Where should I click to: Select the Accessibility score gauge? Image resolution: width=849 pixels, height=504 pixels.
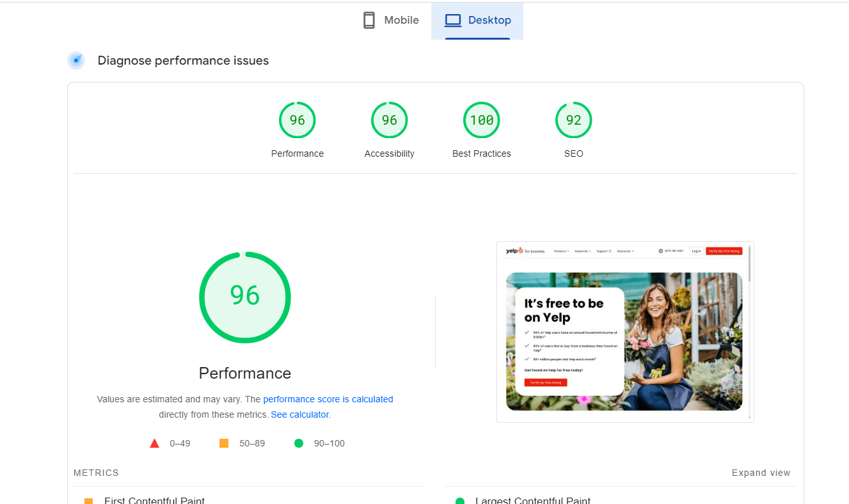click(389, 120)
